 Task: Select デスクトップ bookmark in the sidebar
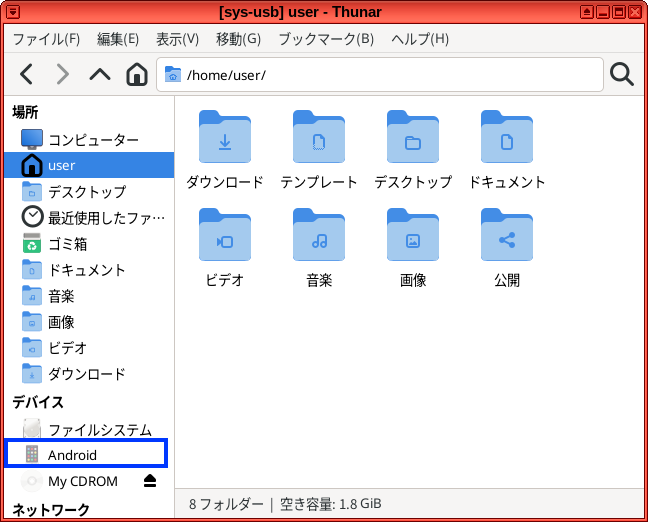click(x=89, y=191)
